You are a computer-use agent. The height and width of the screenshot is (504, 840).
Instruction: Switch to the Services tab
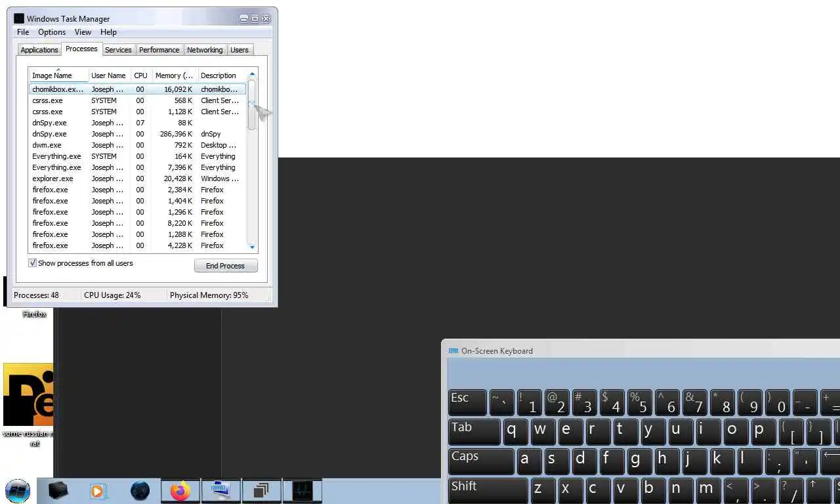click(118, 50)
